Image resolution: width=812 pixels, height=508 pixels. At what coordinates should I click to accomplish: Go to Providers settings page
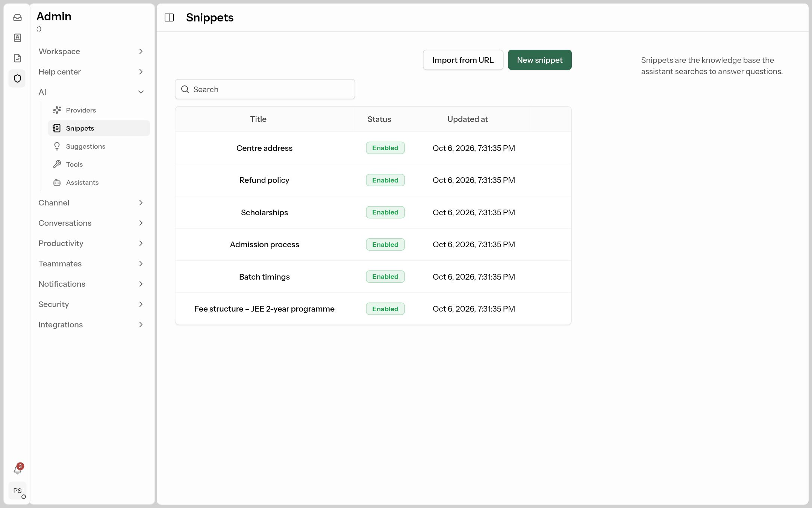pos(99,110)
